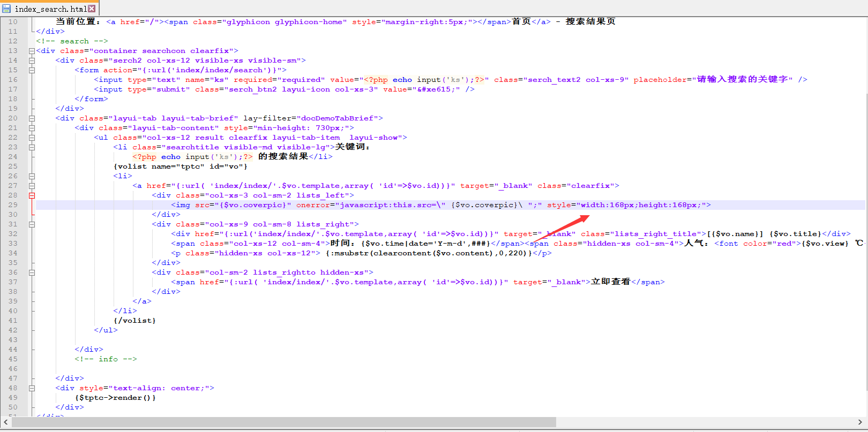Click the "glyphicon glyphicon-home" class value
The image size is (868, 432).
click(285, 22)
